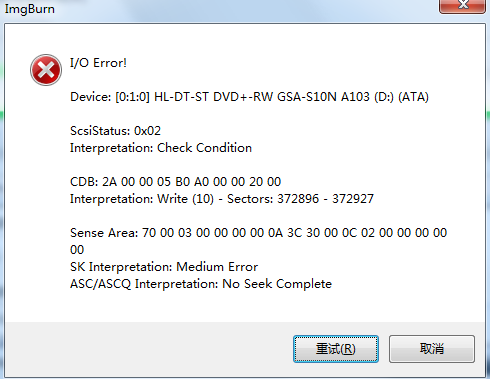
Task: Click the Sense Area hex bytes line
Action: (x=258, y=233)
